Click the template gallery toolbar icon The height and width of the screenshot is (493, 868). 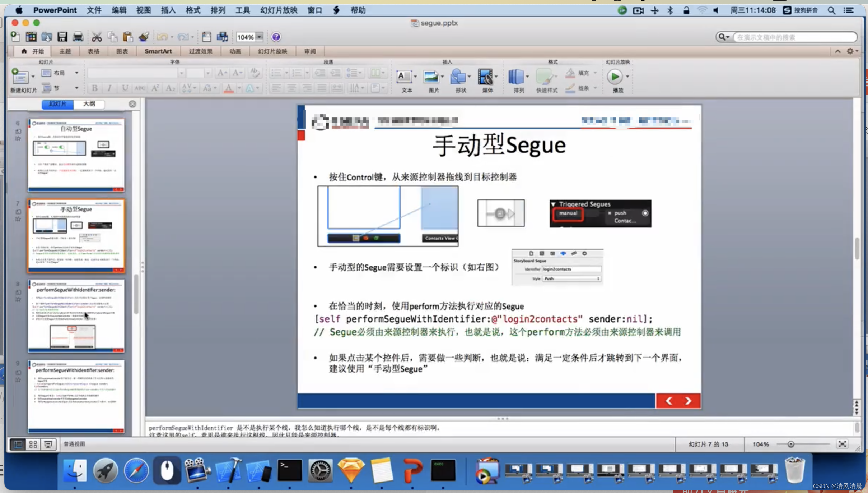(x=31, y=37)
